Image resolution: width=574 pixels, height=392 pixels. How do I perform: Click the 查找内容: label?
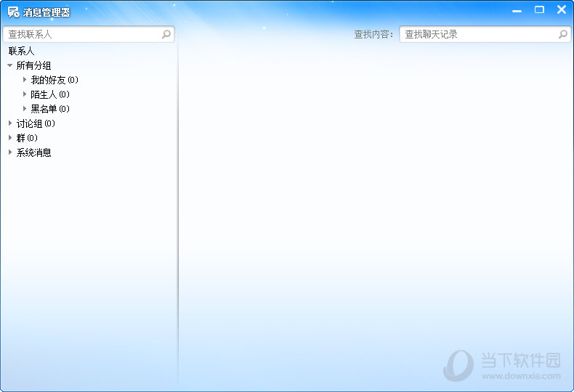(373, 34)
